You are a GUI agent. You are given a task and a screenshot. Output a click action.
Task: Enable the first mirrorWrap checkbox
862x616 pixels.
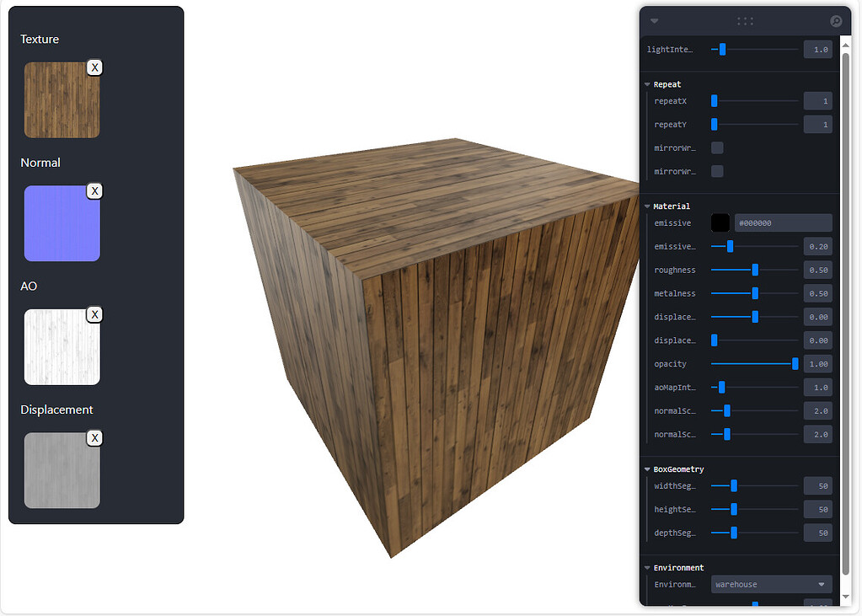pos(717,147)
